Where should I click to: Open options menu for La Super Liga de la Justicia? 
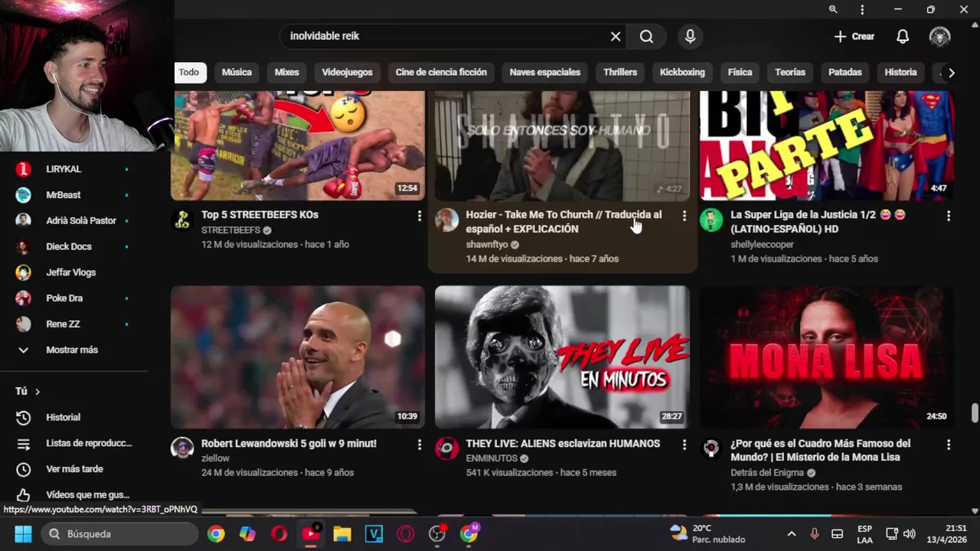(x=948, y=216)
